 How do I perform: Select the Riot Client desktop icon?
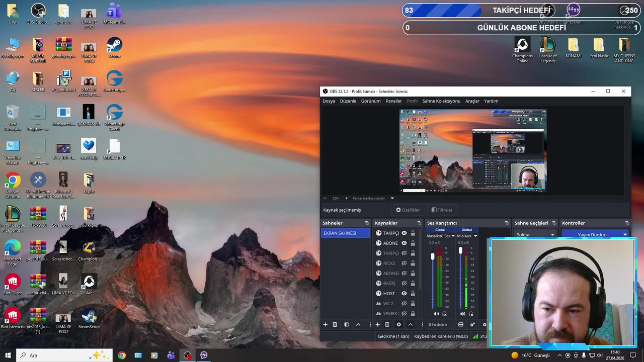tap(13, 284)
